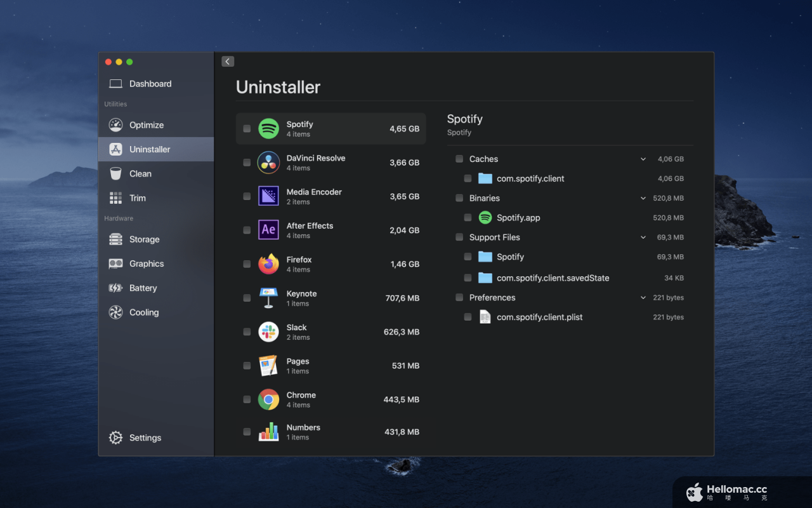Collapse the Caches section chevron
This screenshot has width=812, height=508.
(643, 159)
